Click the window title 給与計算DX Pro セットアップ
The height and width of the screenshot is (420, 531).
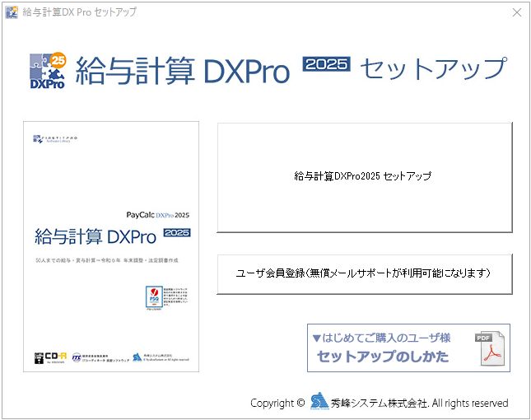[80, 12]
